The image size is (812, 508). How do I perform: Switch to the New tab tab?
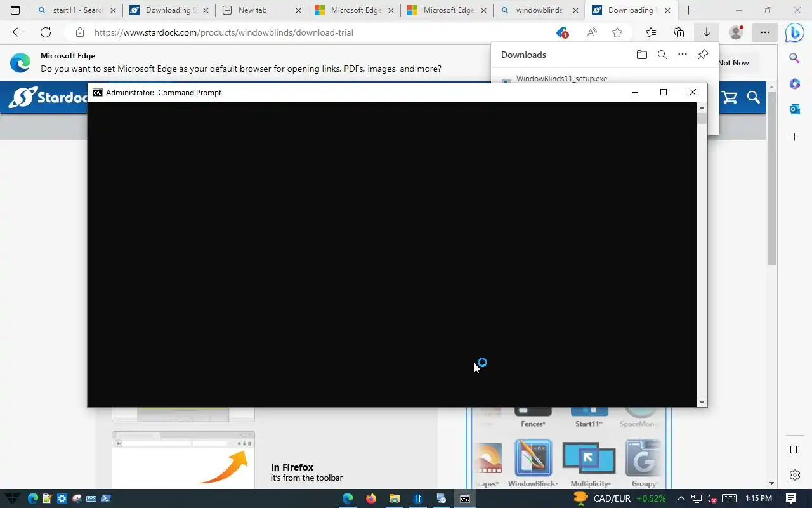point(261,10)
